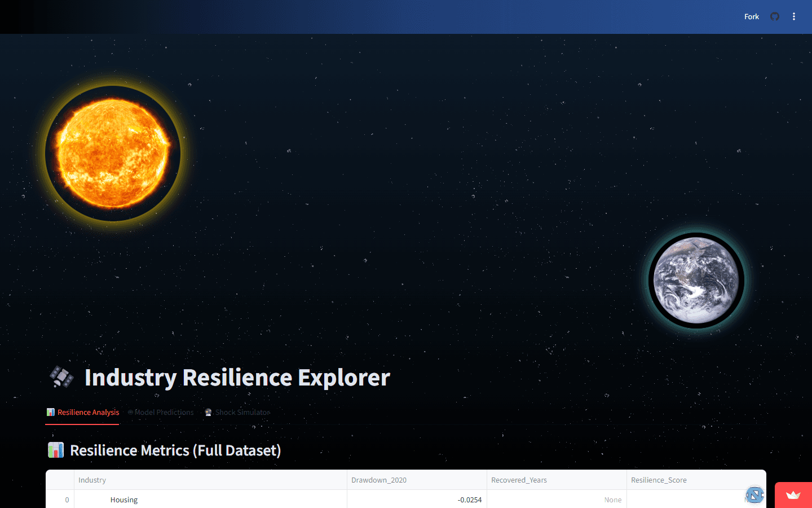The height and width of the screenshot is (508, 812).
Task: Click the Resilience_Score column header
Action: (696, 480)
